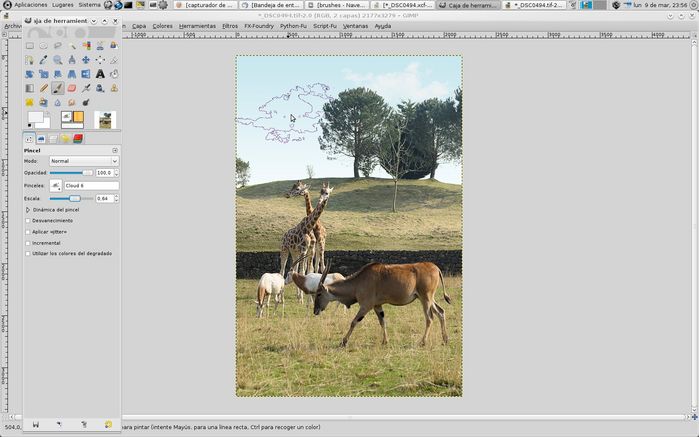This screenshot has width=699, height=437.
Task: Open the Ayuda menu
Action: 382,26
